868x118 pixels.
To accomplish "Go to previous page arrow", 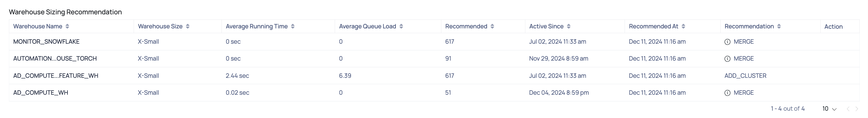I will 848,109.
